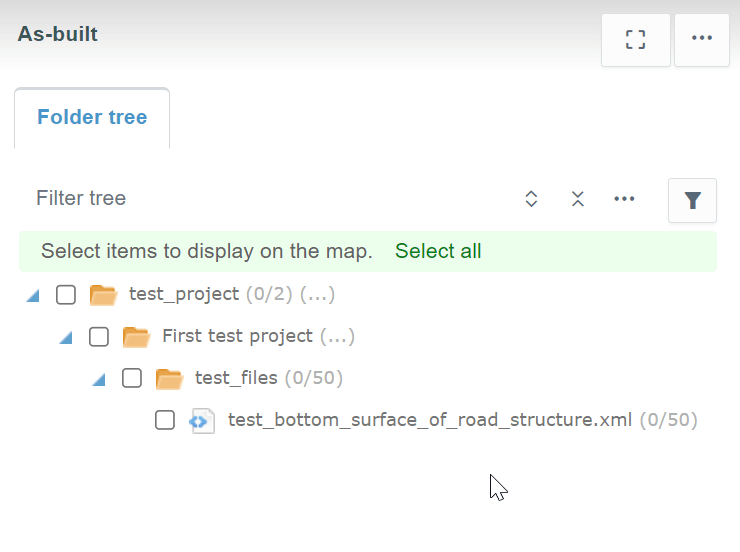Click the First test project folder icon
This screenshot has height=552, width=740.
click(x=136, y=336)
